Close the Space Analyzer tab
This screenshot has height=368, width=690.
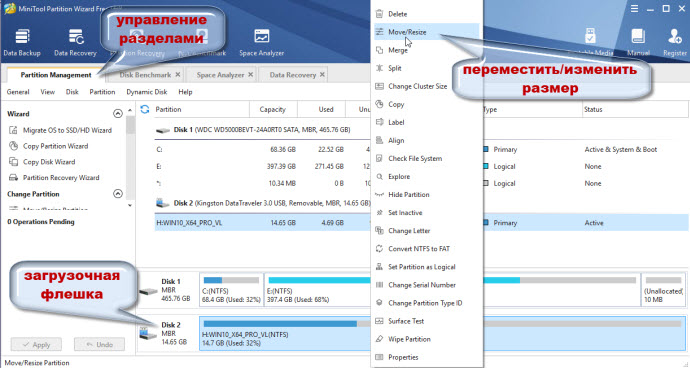point(250,75)
